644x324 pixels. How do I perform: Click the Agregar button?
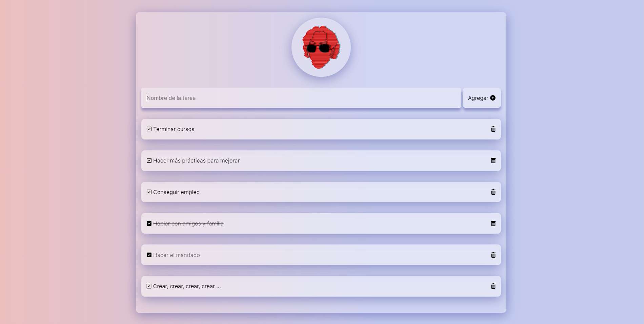pyautogui.click(x=482, y=98)
